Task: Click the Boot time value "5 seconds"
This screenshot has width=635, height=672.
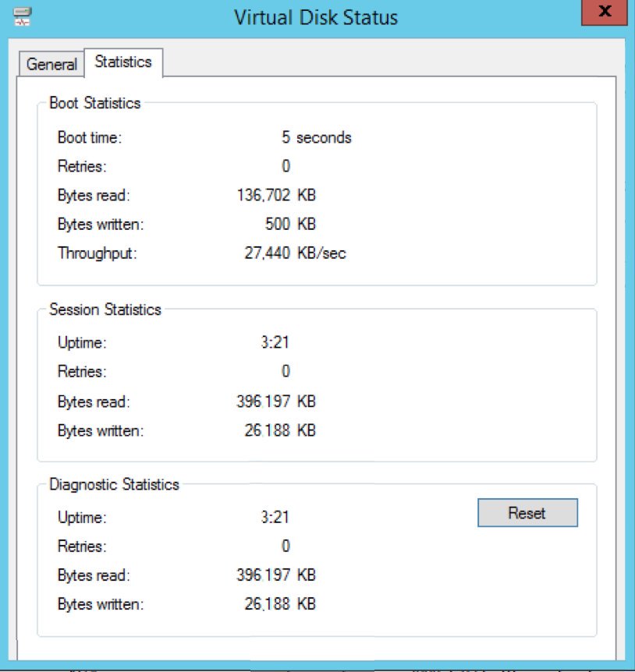Action: [x=316, y=138]
